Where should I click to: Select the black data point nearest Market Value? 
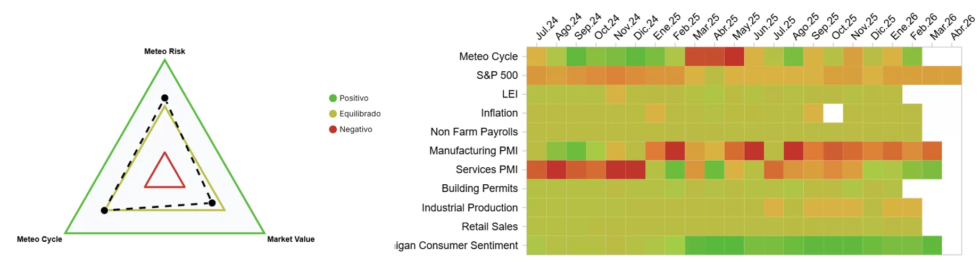[212, 203]
